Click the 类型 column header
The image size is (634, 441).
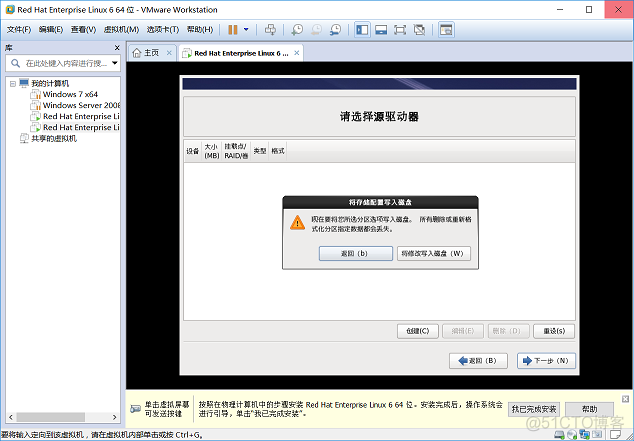pos(260,151)
